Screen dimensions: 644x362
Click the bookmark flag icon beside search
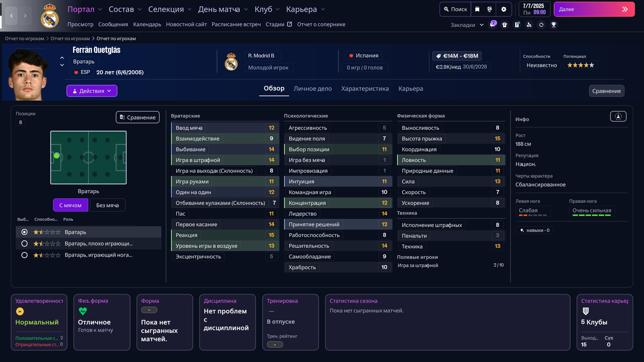(x=477, y=9)
